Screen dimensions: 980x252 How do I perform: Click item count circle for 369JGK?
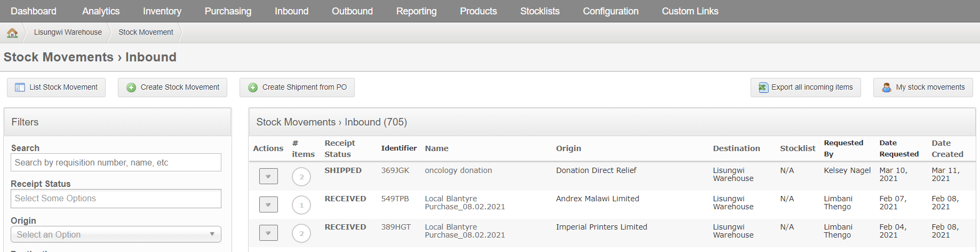tap(301, 177)
